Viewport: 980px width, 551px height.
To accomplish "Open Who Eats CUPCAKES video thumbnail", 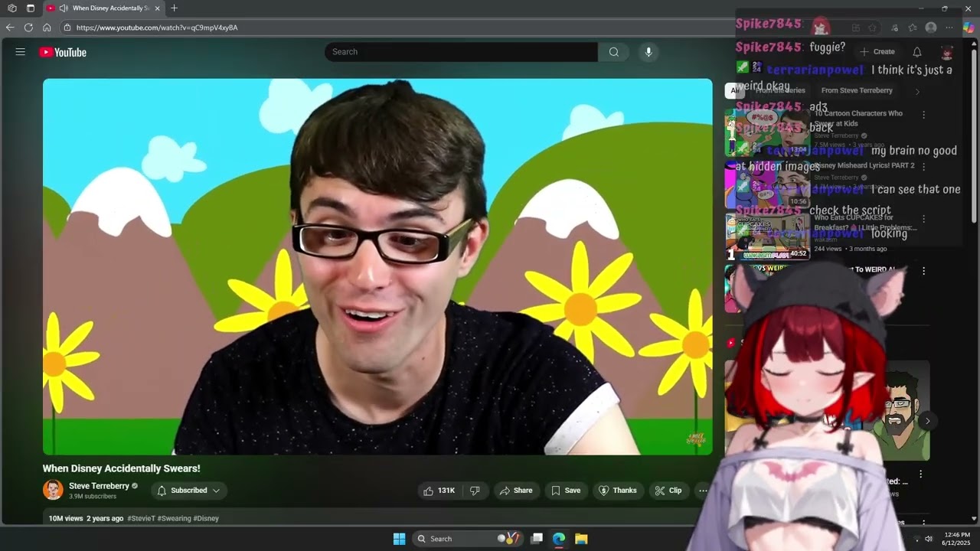I will (x=767, y=236).
